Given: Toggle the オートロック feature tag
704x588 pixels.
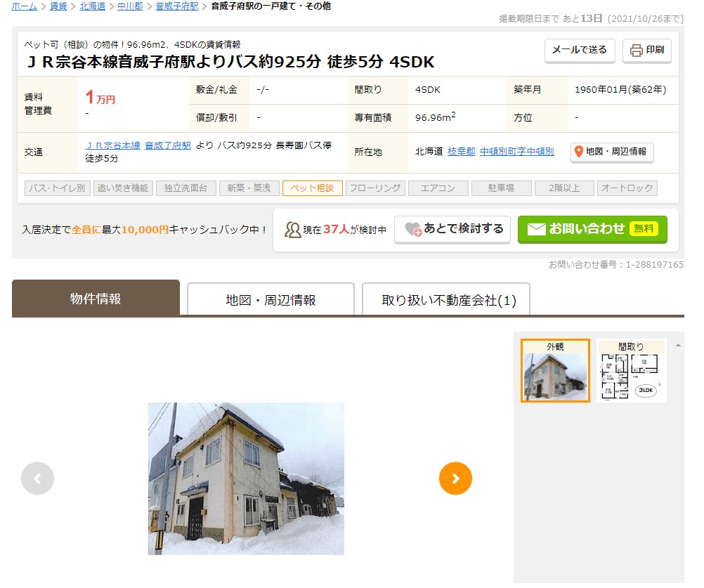Looking at the screenshot, I should (627, 188).
